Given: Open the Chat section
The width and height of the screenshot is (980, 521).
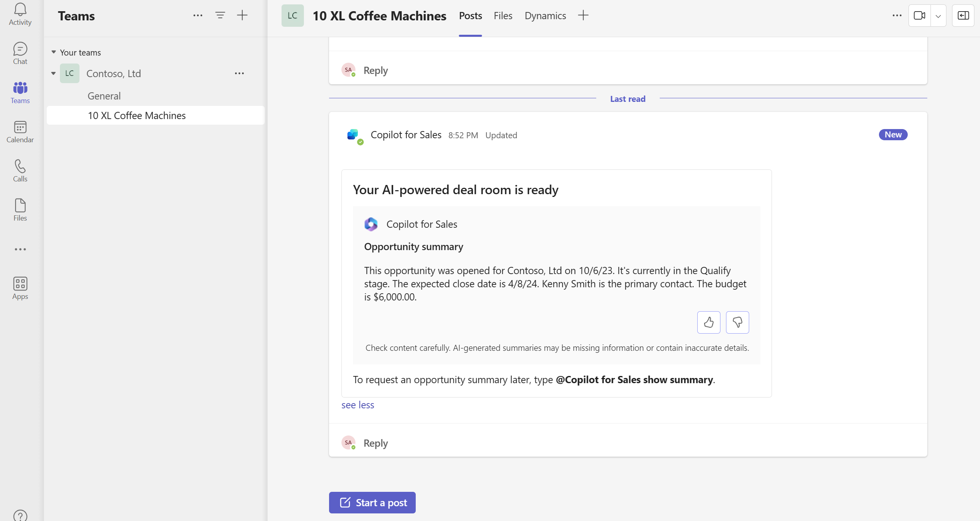Looking at the screenshot, I should click(x=20, y=53).
